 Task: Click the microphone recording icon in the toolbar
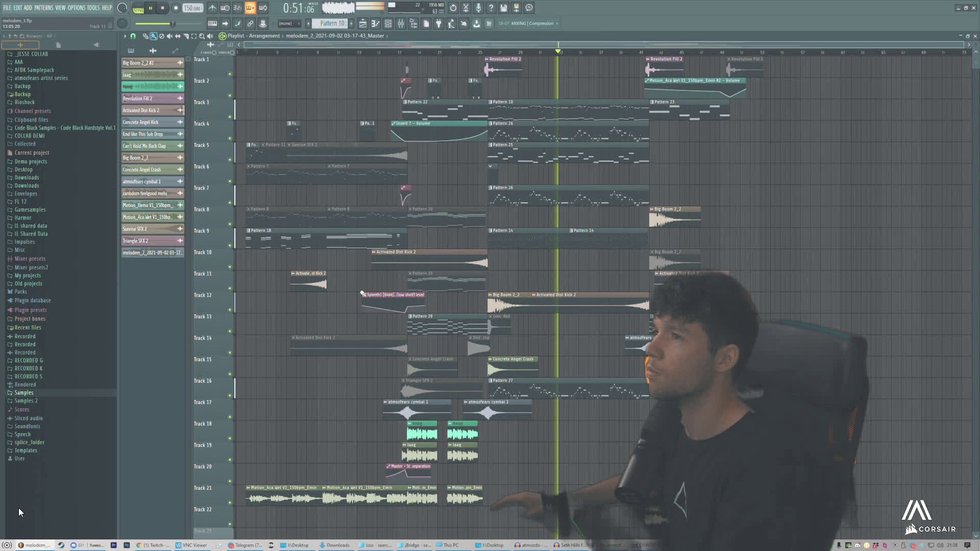pos(478,8)
